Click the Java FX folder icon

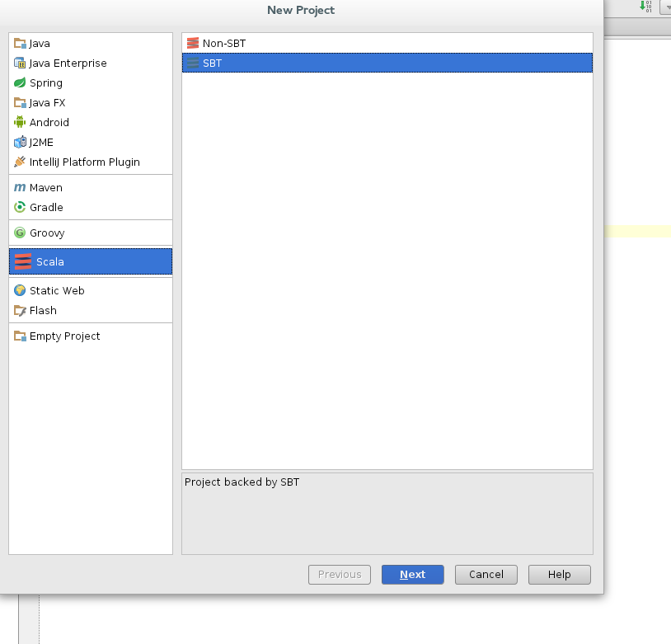pyautogui.click(x=20, y=103)
